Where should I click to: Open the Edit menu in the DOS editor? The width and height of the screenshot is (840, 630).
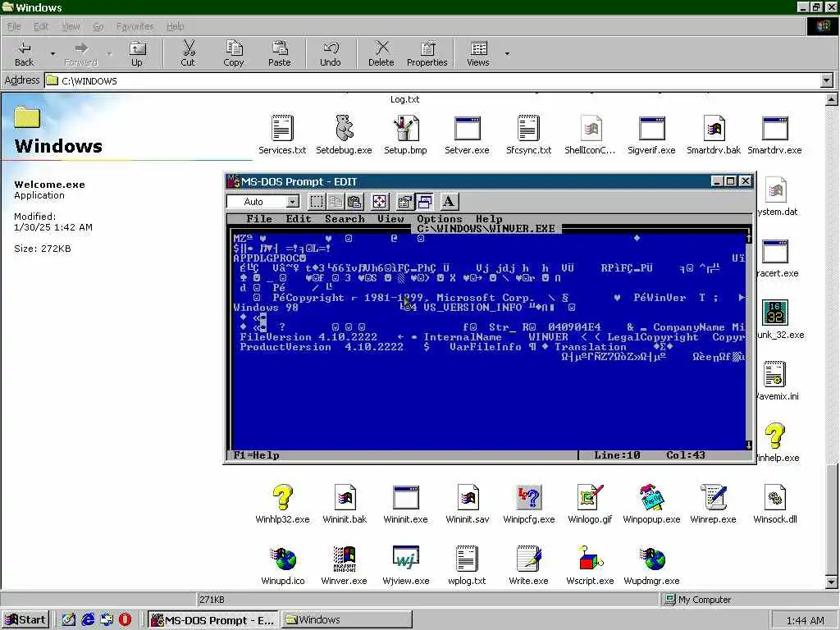tap(299, 219)
